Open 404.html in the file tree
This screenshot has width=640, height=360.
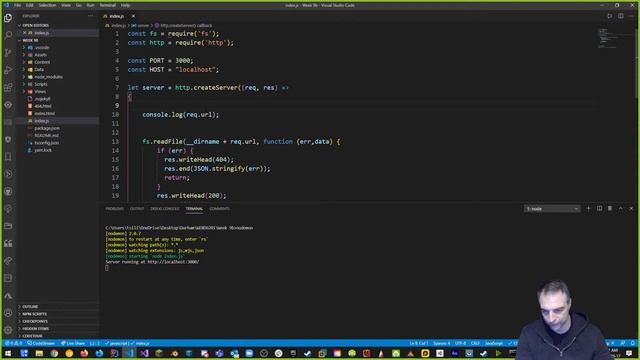point(43,106)
